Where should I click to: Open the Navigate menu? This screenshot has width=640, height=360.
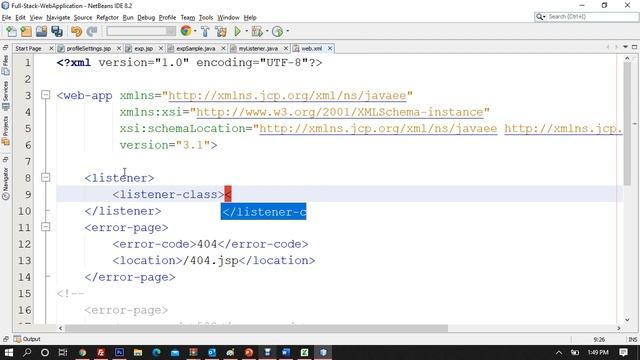[58, 18]
